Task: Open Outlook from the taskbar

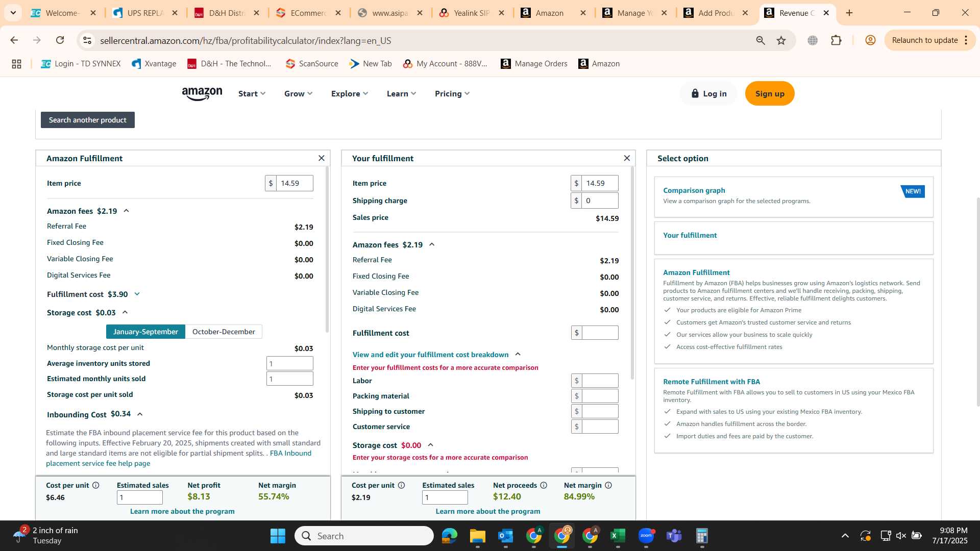Action: click(506, 536)
